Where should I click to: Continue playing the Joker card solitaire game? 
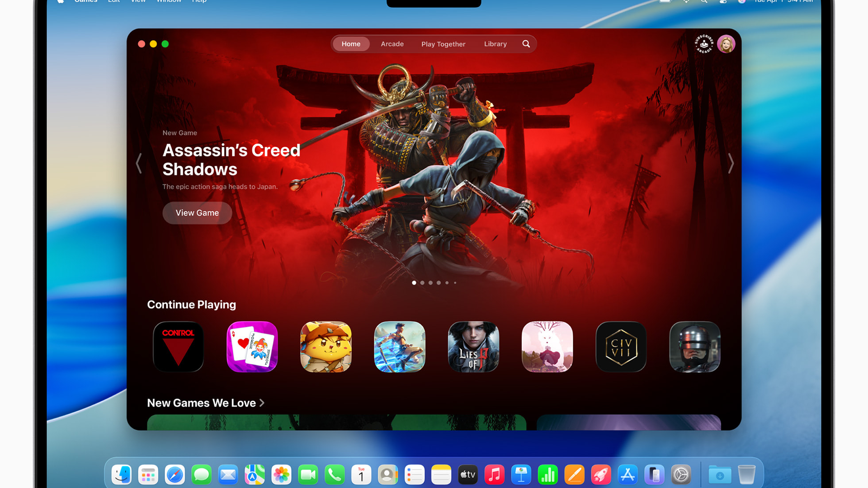tap(252, 347)
